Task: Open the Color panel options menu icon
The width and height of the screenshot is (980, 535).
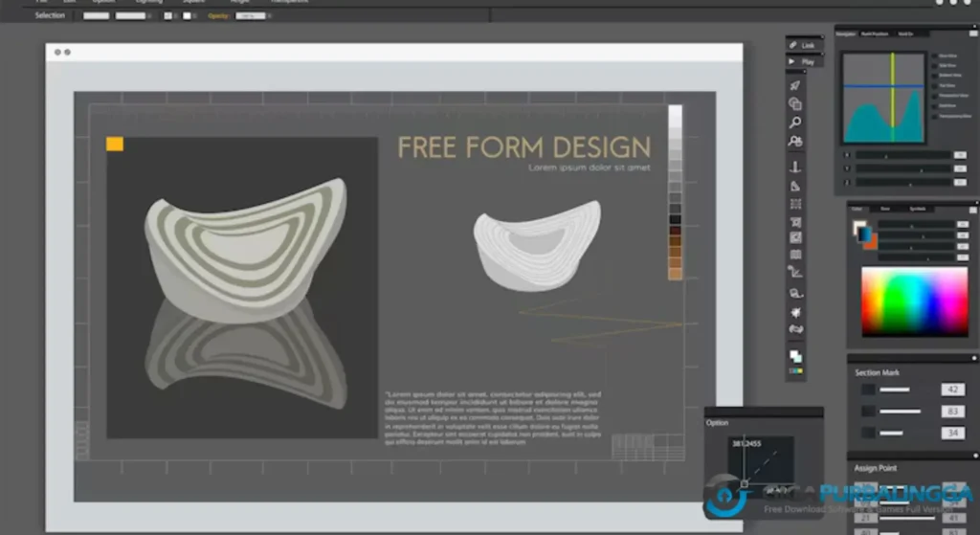Action: pos(973,210)
